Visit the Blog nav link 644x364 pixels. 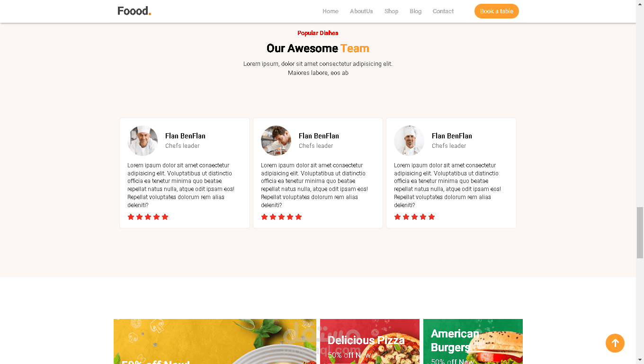click(416, 11)
